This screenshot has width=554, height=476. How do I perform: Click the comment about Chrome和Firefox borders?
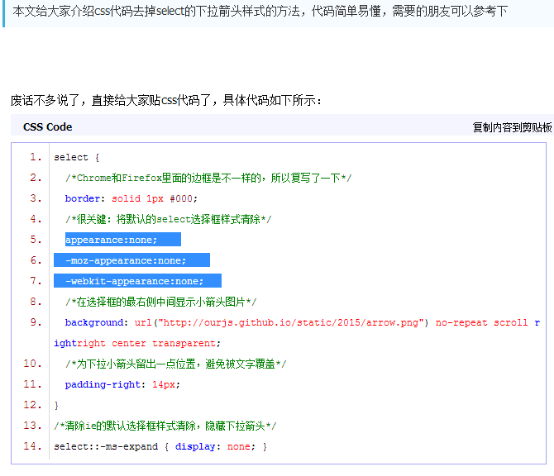click(208, 178)
